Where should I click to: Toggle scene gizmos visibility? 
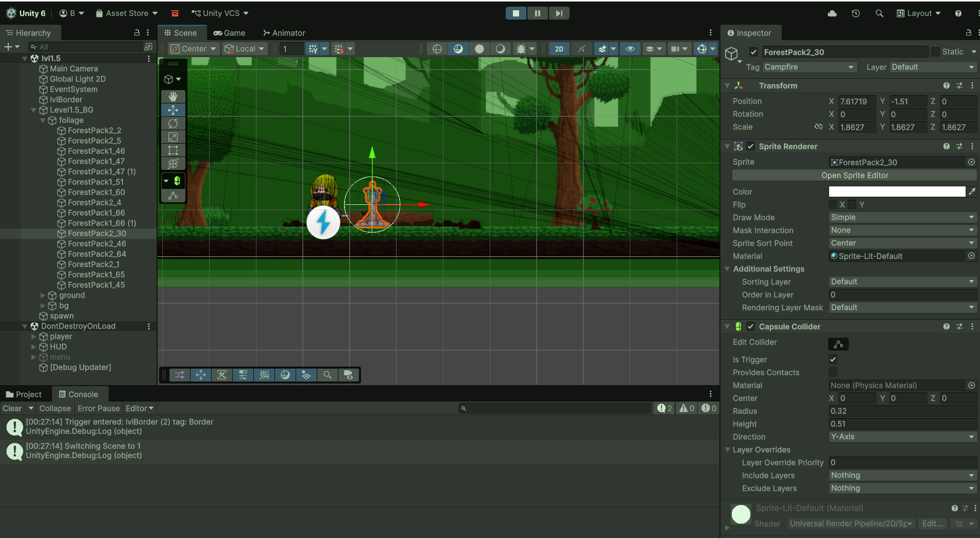pos(702,49)
